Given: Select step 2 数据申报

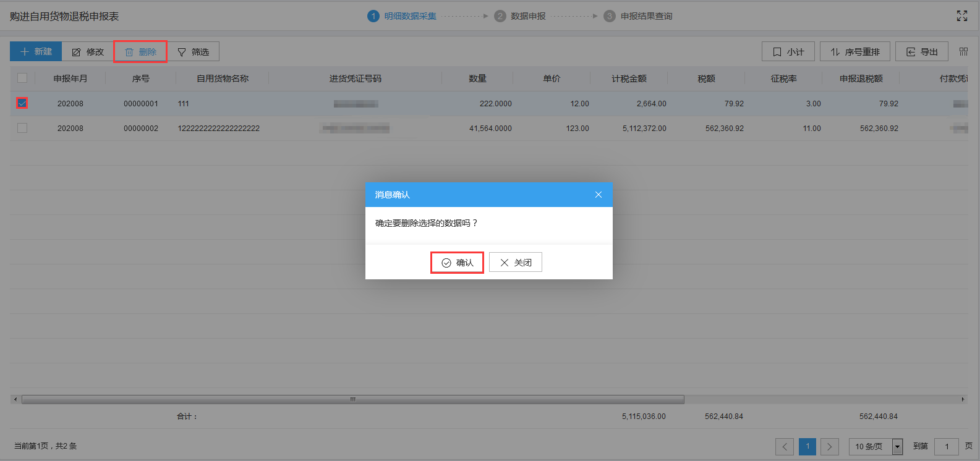Looking at the screenshot, I should point(520,16).
